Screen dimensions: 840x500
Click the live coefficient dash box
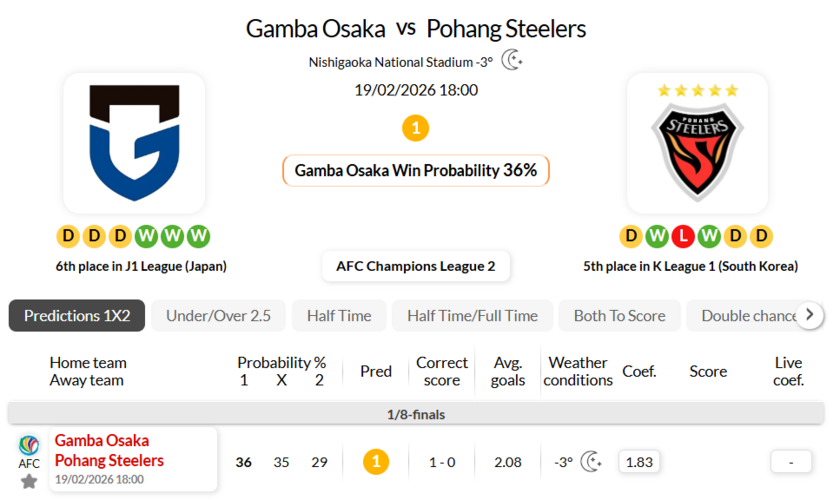pos(791,461)
